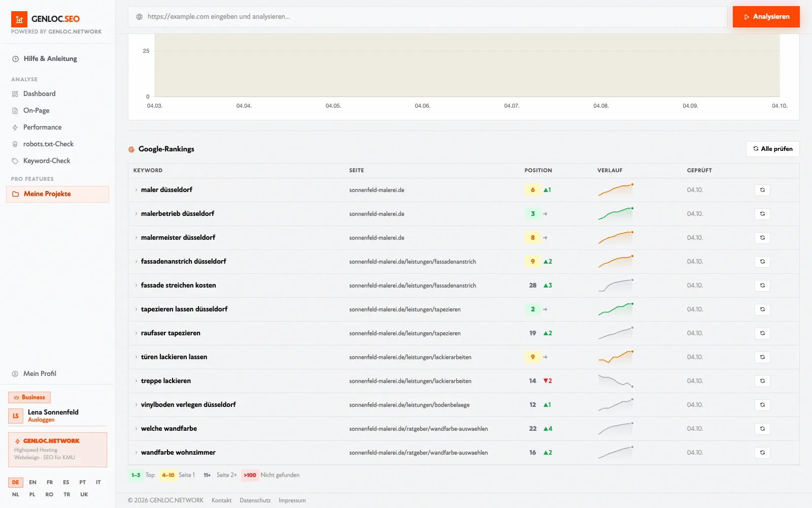The image size is (812, 508).
Task: Expand the treppe lackieren keyword row
Action: [136, 381]
